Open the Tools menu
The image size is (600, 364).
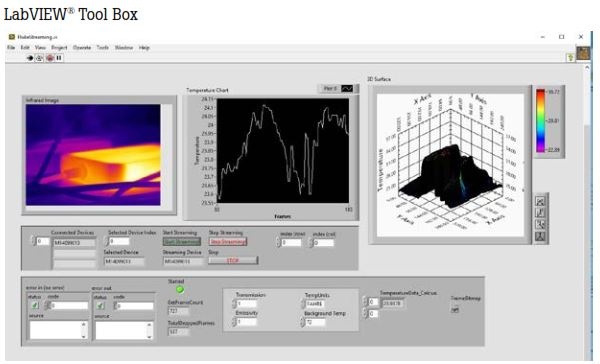point(103,47)
